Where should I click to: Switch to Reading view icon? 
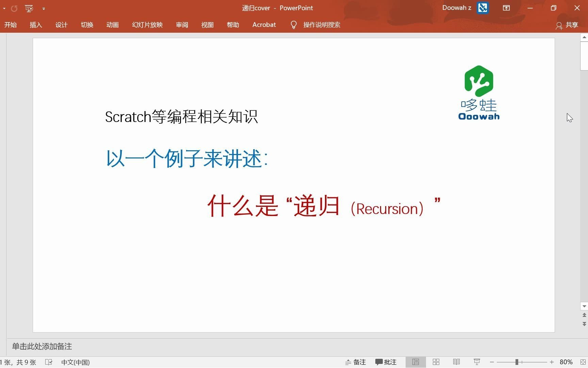coord(456,362)
